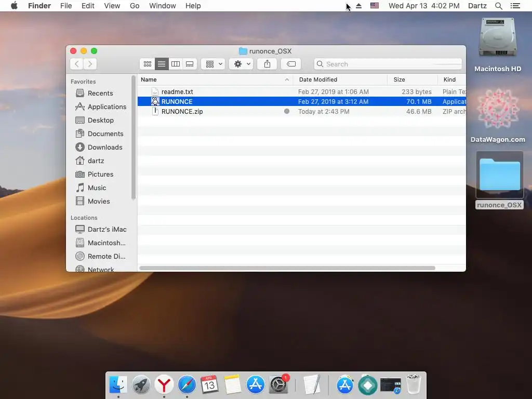Select the RUNONCE application row

click(x=302, y=101)
